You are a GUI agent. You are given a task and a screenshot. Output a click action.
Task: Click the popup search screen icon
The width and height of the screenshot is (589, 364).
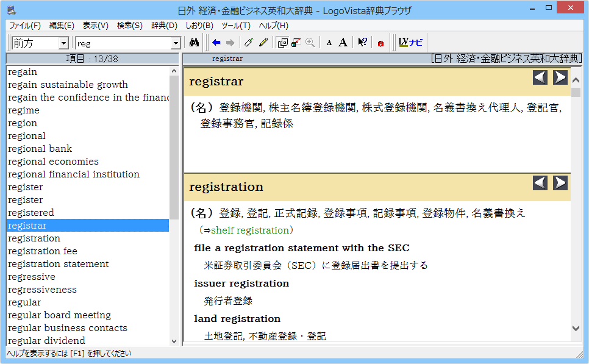pos(296,43)
